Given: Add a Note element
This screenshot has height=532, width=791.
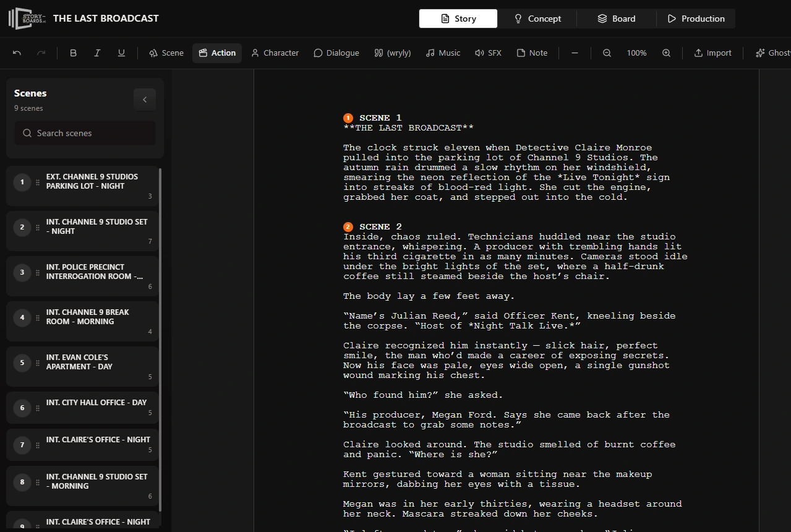Looking at the screenshot, I should click(x=532, y=53).
